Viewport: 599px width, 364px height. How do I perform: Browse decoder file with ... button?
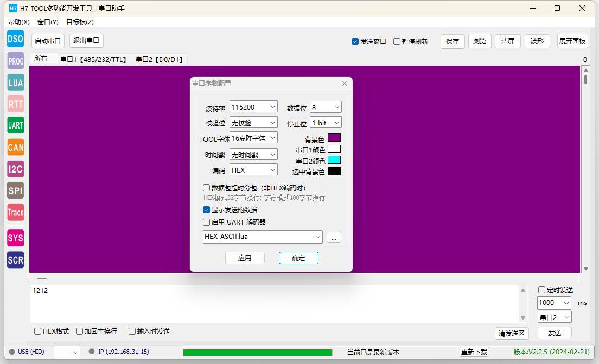334,238
